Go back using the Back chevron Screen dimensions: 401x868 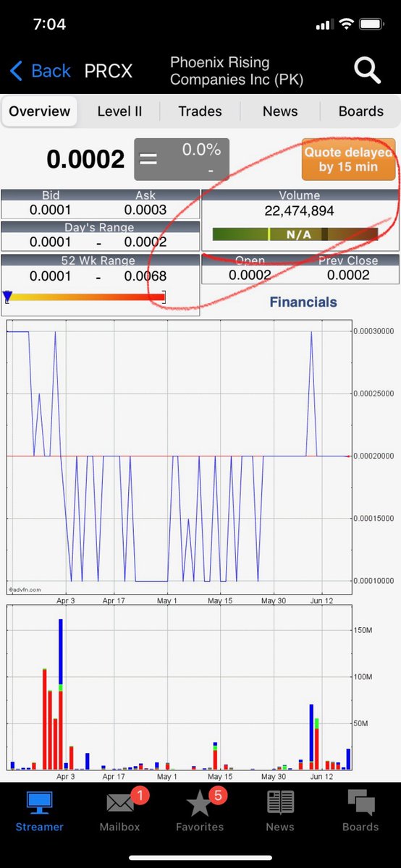click(x=40, y=71)
